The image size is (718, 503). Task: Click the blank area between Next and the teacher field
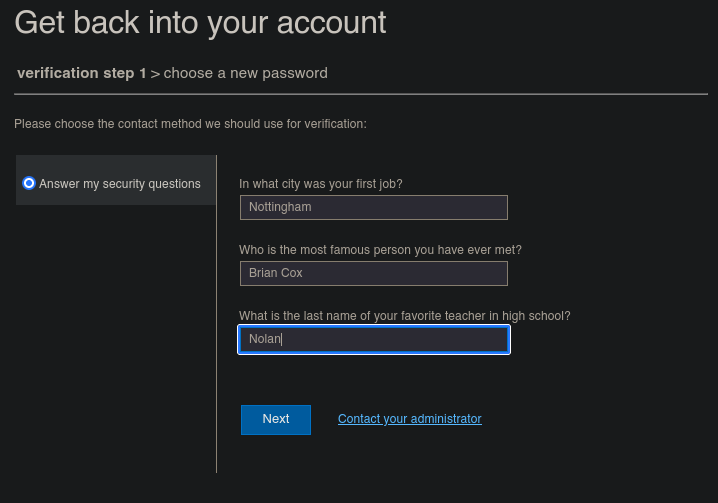pos(373,379)
